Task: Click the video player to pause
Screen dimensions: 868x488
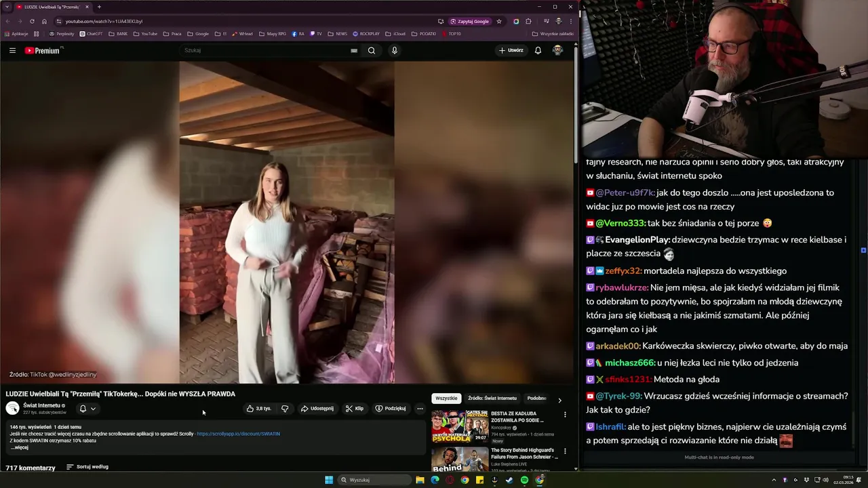Action: (287, 222)
